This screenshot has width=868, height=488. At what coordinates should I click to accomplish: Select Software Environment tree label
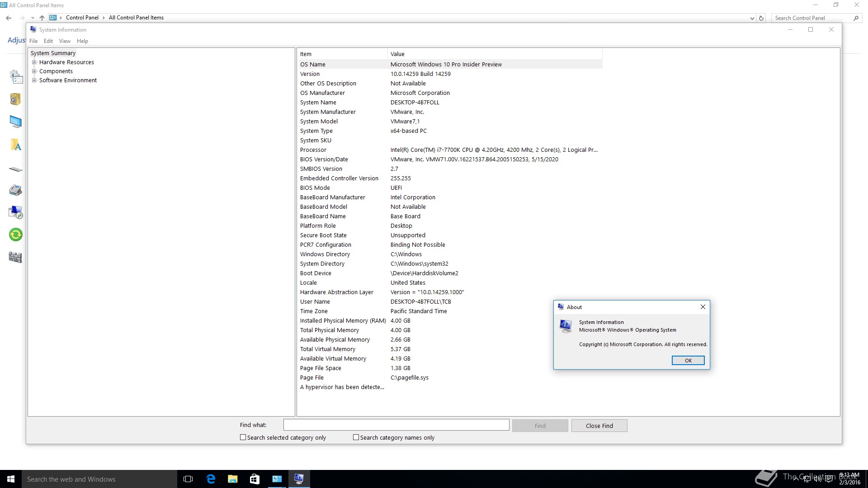coord(68,80)
